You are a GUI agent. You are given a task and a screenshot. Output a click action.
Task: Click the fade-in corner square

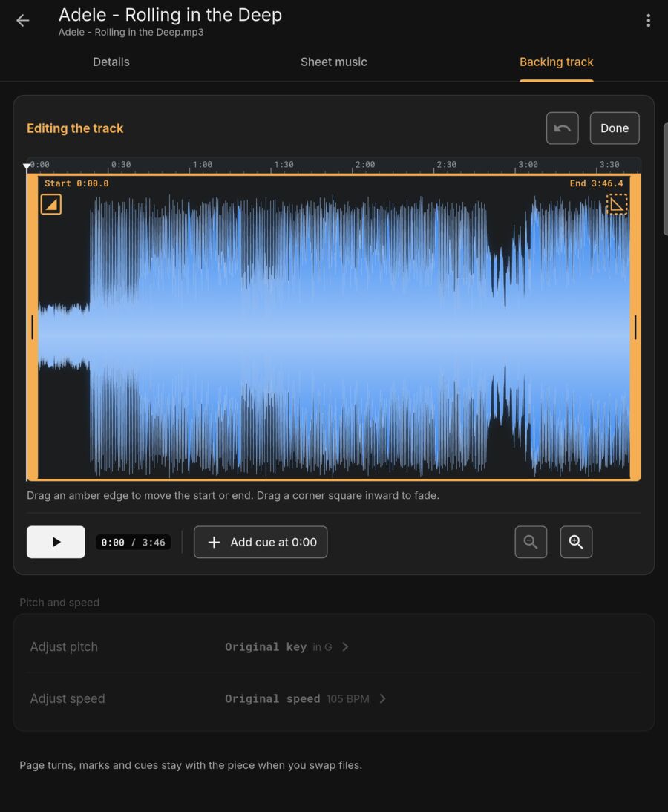point(50,205)
